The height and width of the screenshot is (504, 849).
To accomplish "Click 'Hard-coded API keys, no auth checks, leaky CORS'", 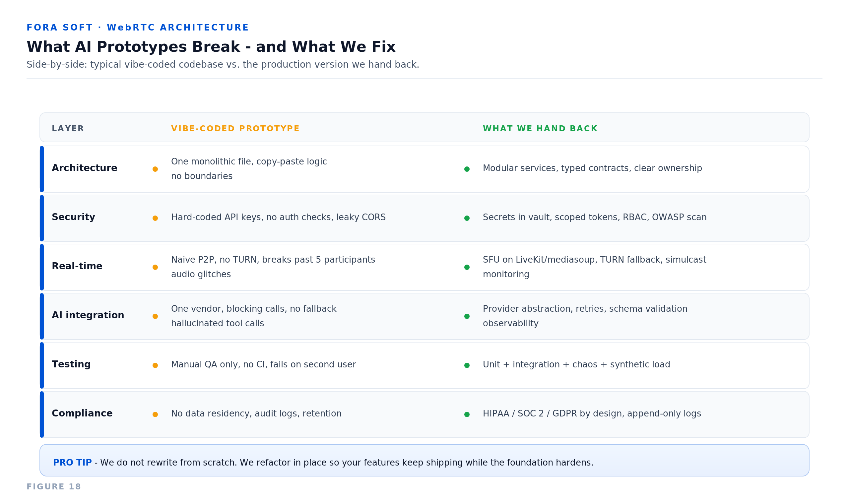I will 278,218.
